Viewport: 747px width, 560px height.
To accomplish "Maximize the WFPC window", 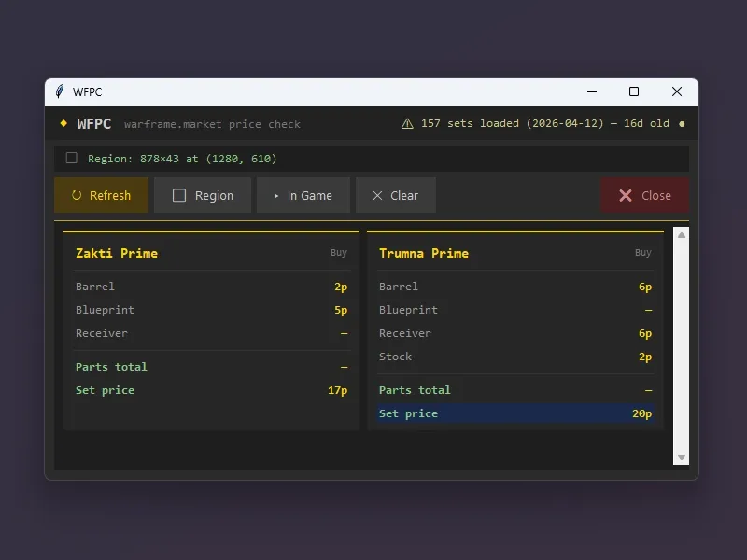I will click(x=634, y=91).
